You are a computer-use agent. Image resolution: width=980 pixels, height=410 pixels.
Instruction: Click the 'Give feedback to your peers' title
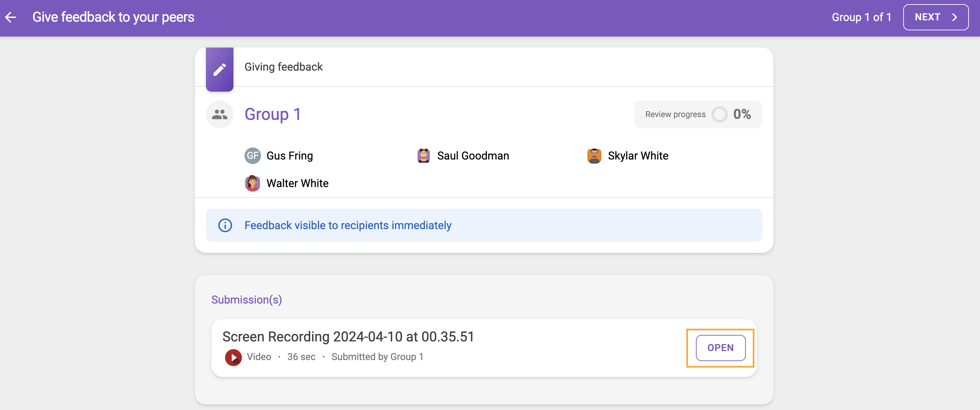(x=113, y=17)
